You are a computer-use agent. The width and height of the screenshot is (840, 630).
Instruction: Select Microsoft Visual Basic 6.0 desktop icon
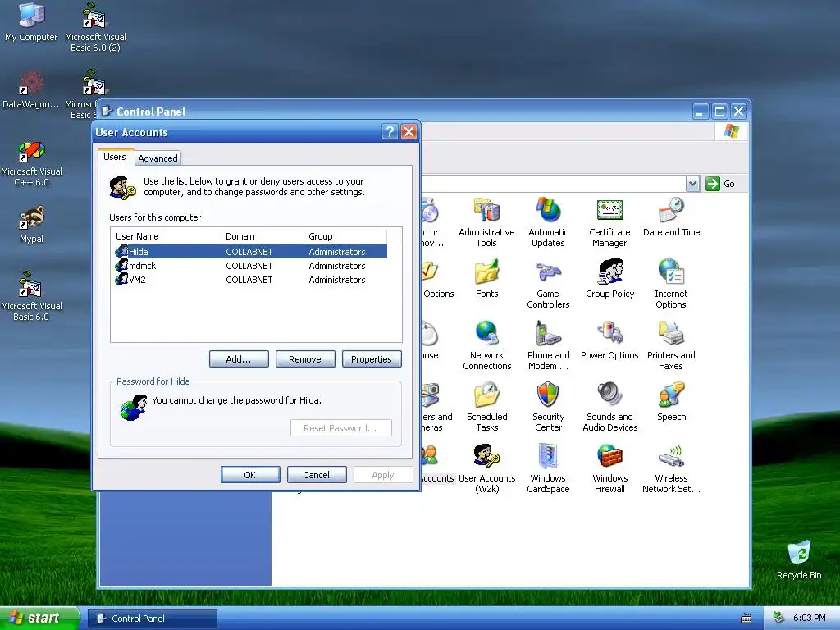[31, 297]
